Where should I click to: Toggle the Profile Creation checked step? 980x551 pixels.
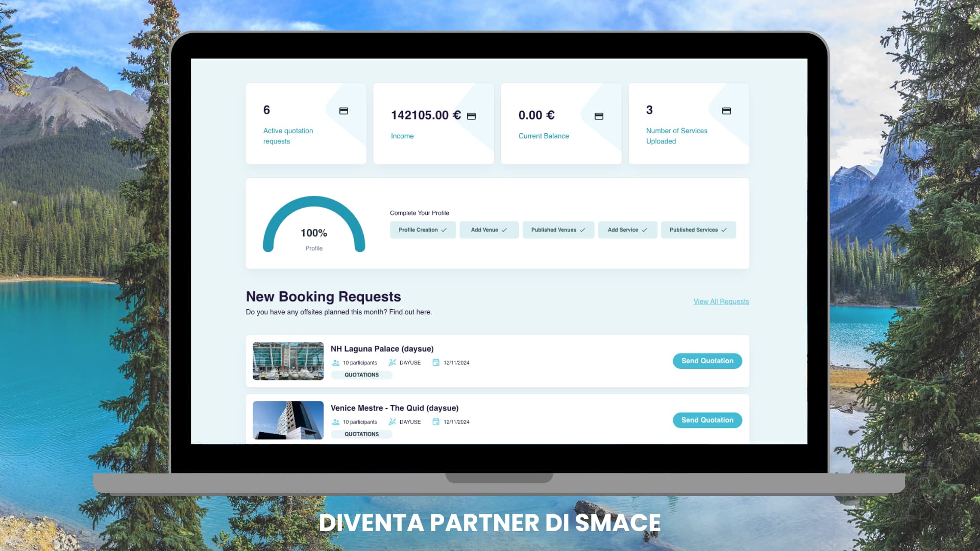(x=422, y=230)
